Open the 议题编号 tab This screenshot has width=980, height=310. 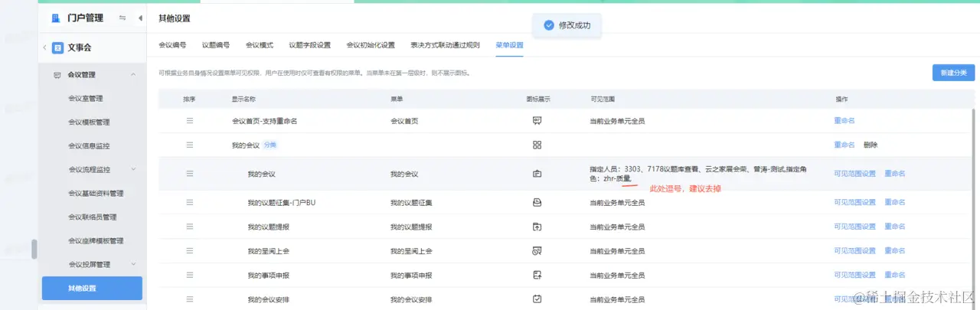pos(216,45)
